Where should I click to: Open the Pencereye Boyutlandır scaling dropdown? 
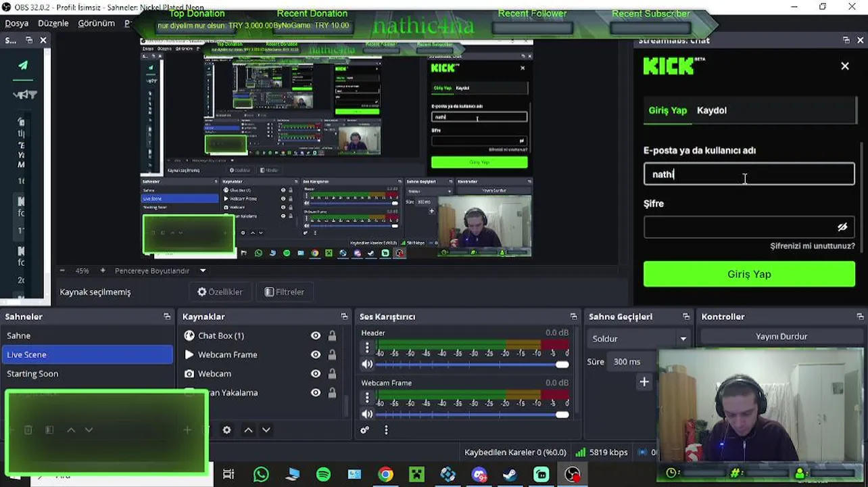point(202,271)
